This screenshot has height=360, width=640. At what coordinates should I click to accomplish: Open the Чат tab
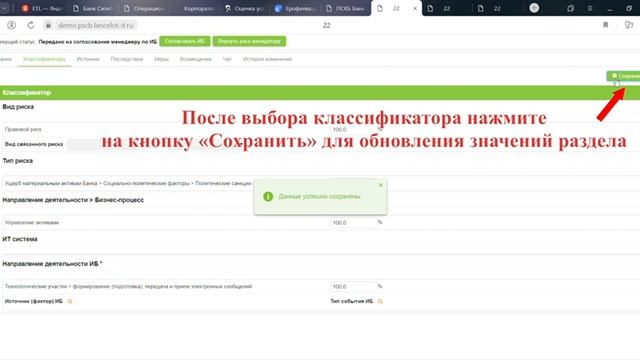point(227,59)
